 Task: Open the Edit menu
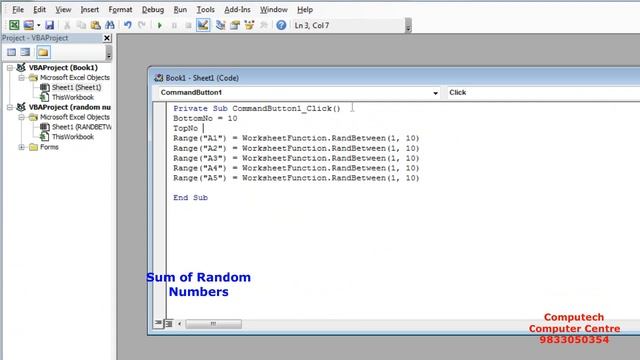click(39, 9)
